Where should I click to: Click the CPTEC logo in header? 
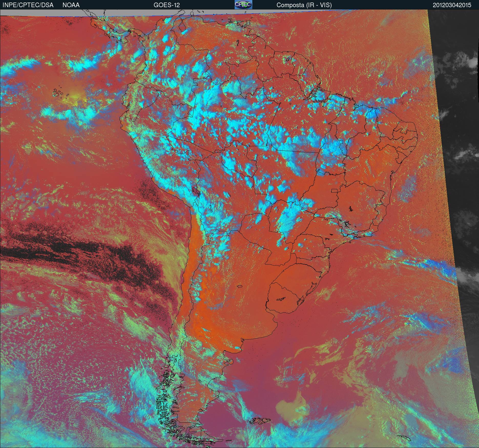pyautogui.click(x=243, y=5)
